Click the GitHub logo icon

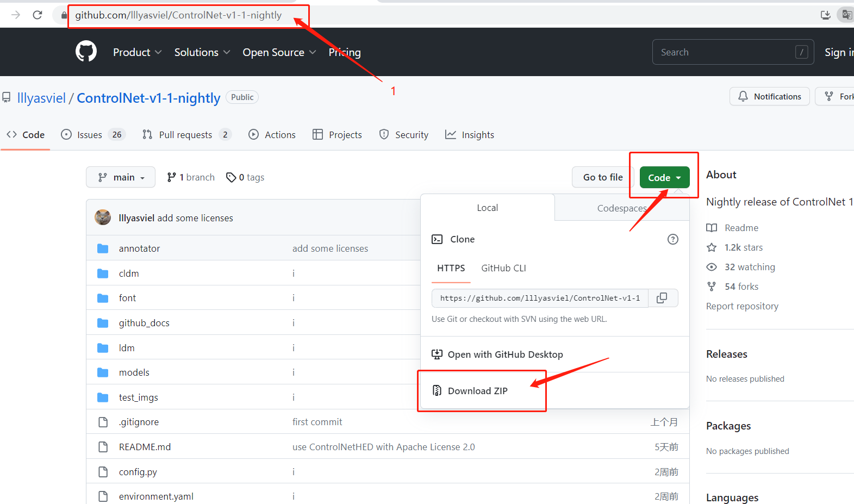pyautogui.click(x=86, y=52)
